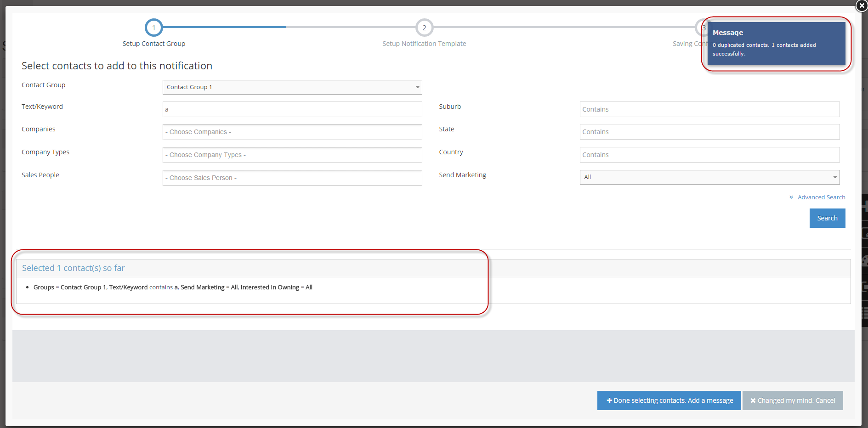Click the State Contains field
This screenshot has height=428, width=868.
point(709,132)
